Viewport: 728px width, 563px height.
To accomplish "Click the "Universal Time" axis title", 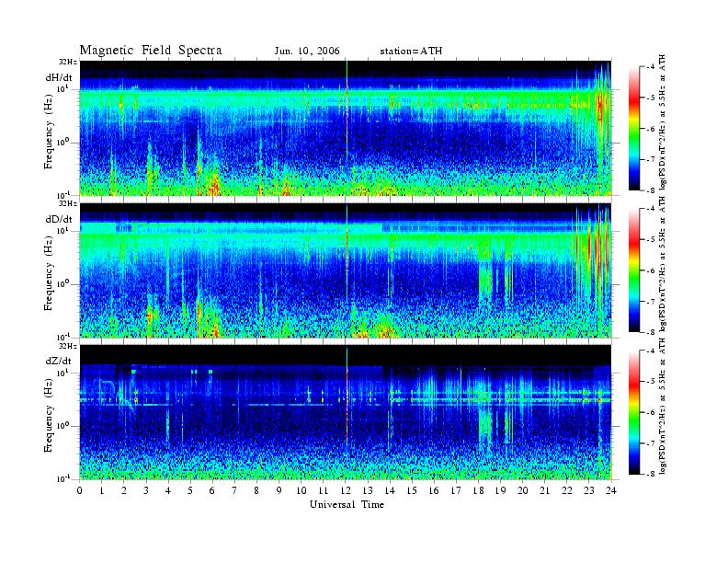I will pos(347,504).
